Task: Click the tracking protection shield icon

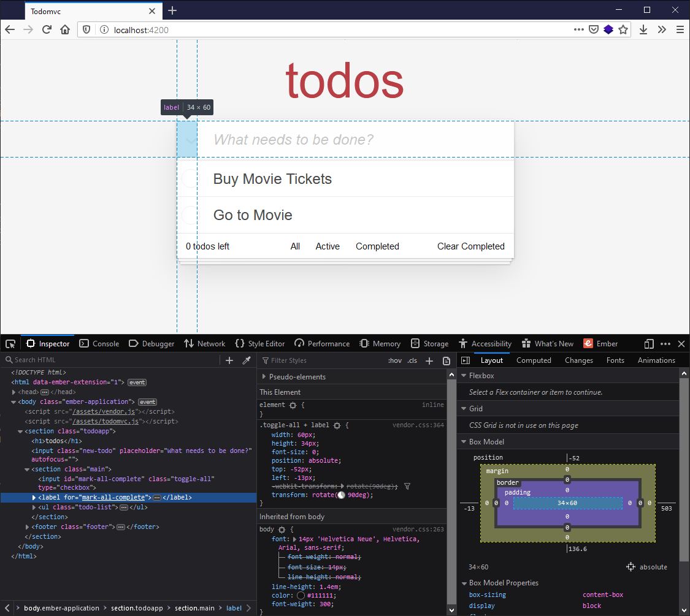Action: 86,29
